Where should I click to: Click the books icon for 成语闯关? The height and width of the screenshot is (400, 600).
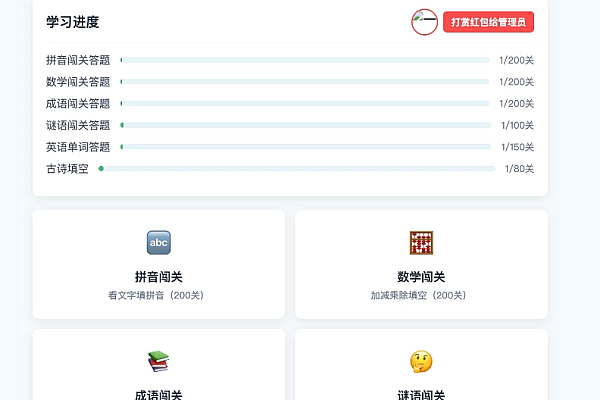(x=158, y=361)
